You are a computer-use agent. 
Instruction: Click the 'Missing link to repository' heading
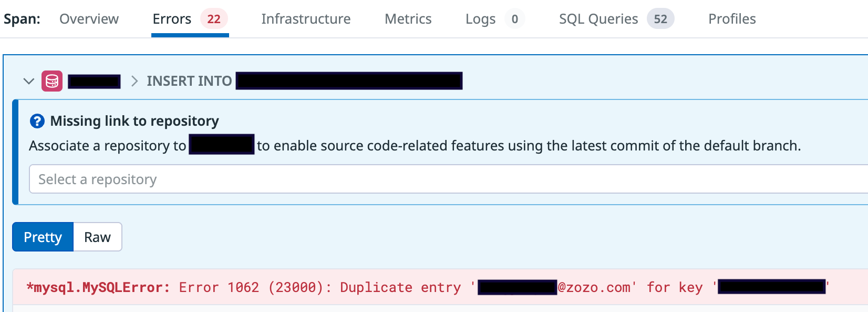tap(135, 121)
